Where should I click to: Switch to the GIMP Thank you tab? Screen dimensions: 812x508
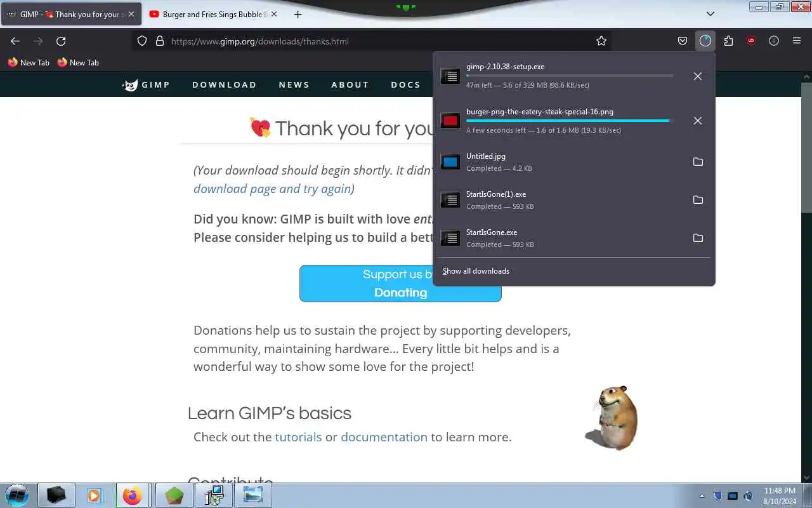pos(71,14)
